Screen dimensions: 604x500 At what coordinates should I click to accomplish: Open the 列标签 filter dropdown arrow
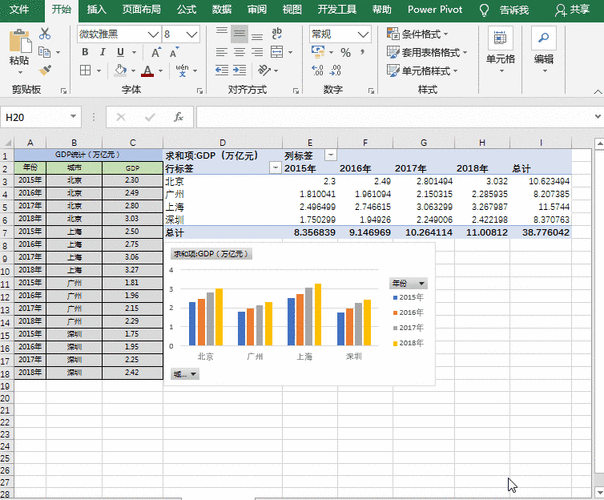329,156
